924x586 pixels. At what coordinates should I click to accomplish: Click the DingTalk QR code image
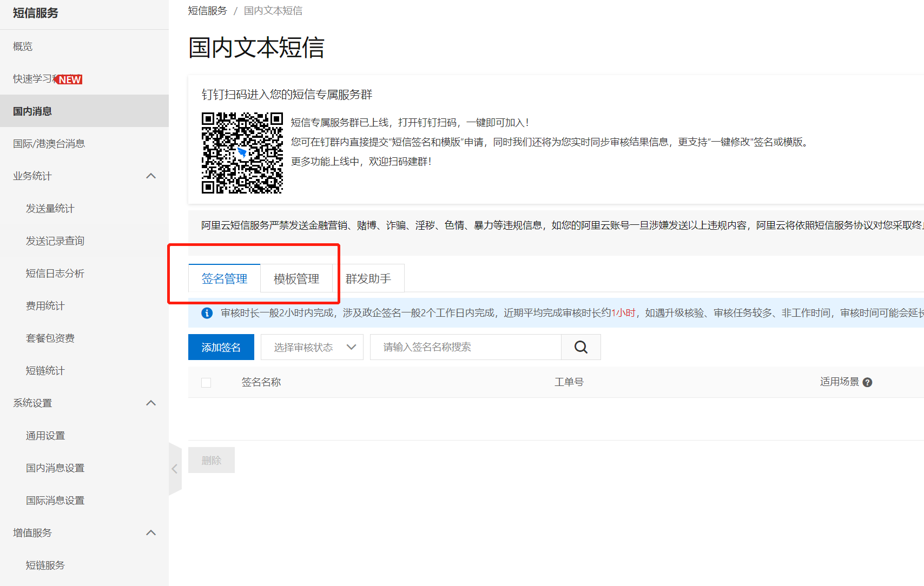[x=242, y=153]
